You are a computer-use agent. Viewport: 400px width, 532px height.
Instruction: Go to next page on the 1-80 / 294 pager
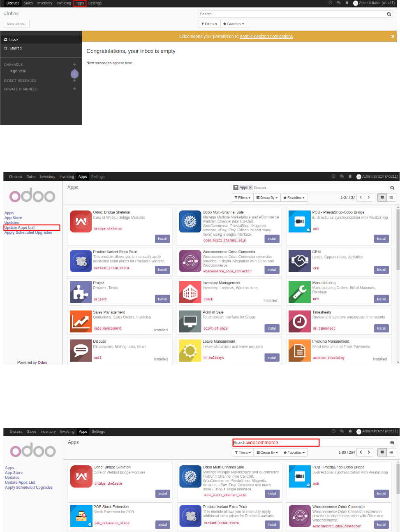[x=369, y=452]
